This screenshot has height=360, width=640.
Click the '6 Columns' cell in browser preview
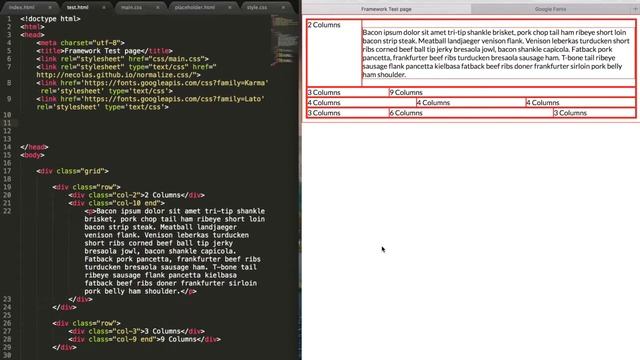coord(471,113)
